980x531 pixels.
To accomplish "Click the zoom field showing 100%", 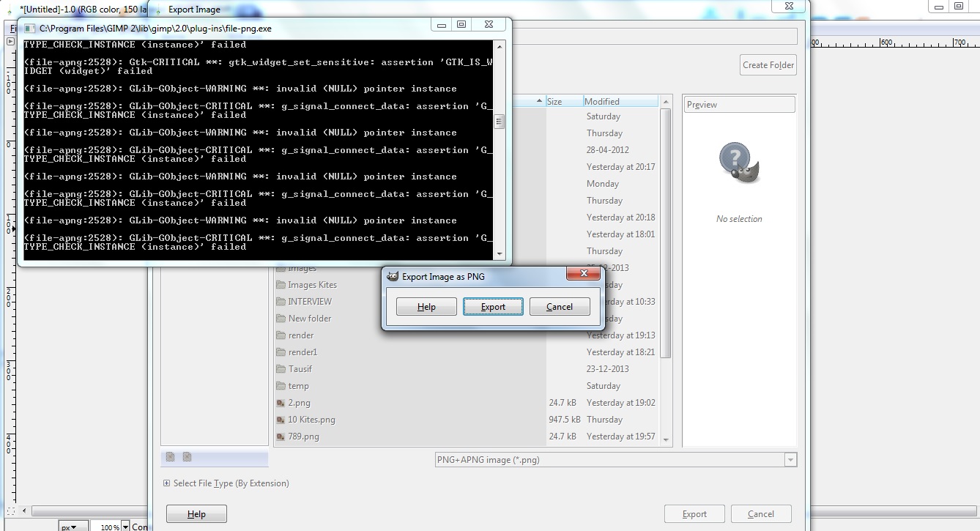I will [105, 527].
